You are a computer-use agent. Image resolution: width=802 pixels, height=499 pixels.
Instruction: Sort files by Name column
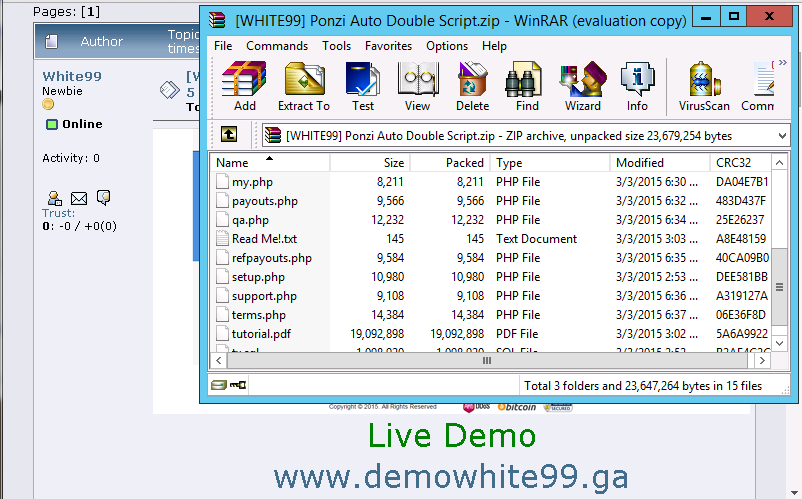270,163
